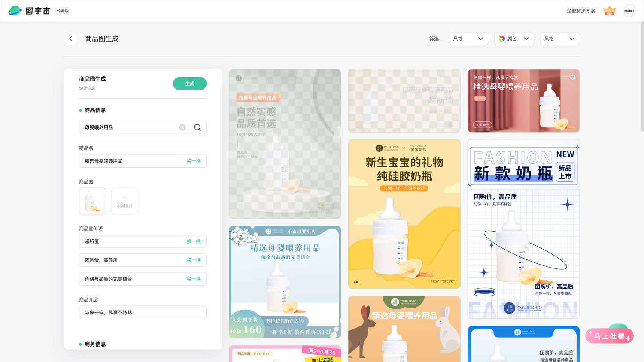
Task: Click the 生成 generate button
Action: (x=190, y=84)
